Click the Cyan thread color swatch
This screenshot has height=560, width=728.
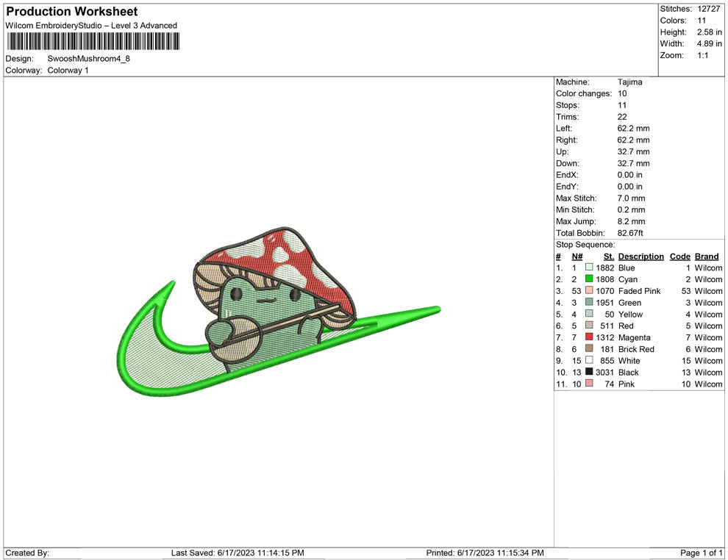click(589, 279)
